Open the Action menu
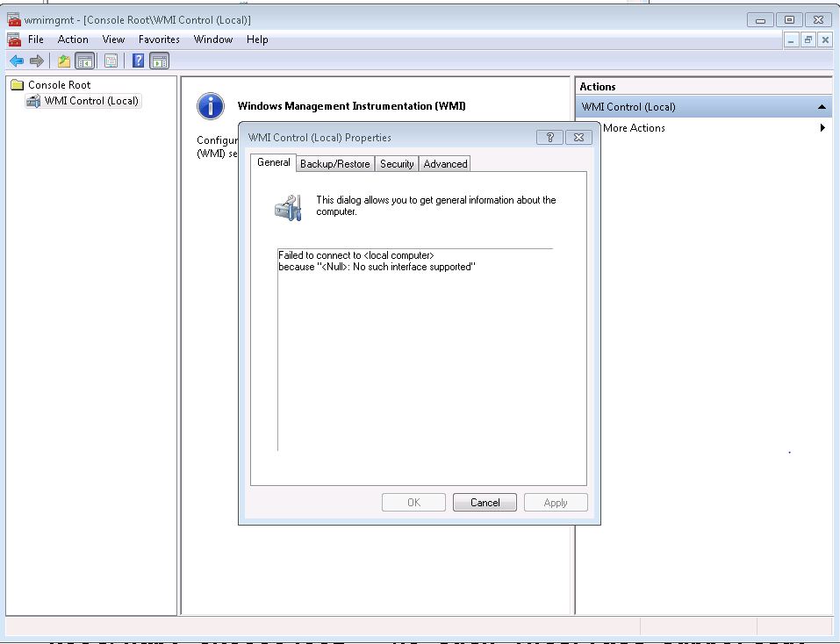Screen dimensions: 840x644 click(x=73, y=39)
